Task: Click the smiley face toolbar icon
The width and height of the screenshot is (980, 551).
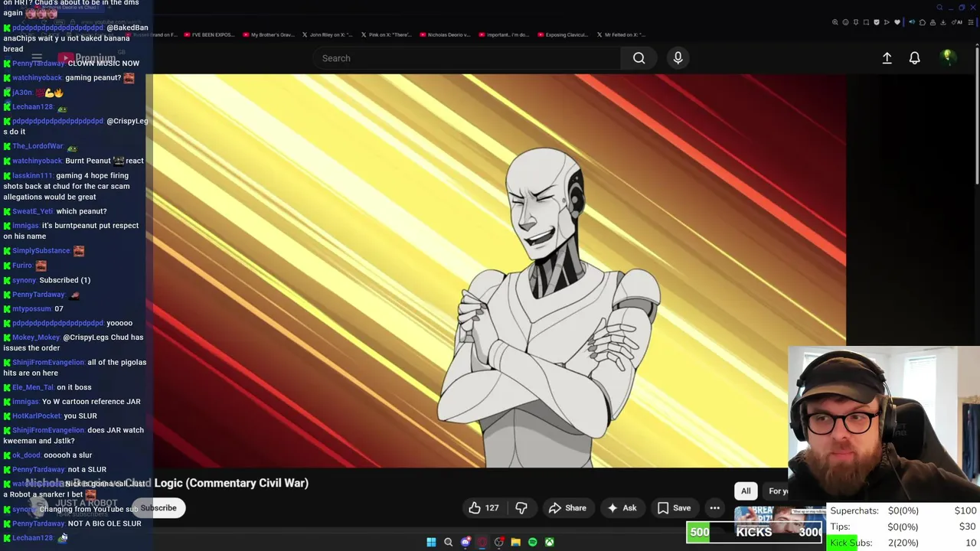Action: pyautogui.click(x=845, y=22)
